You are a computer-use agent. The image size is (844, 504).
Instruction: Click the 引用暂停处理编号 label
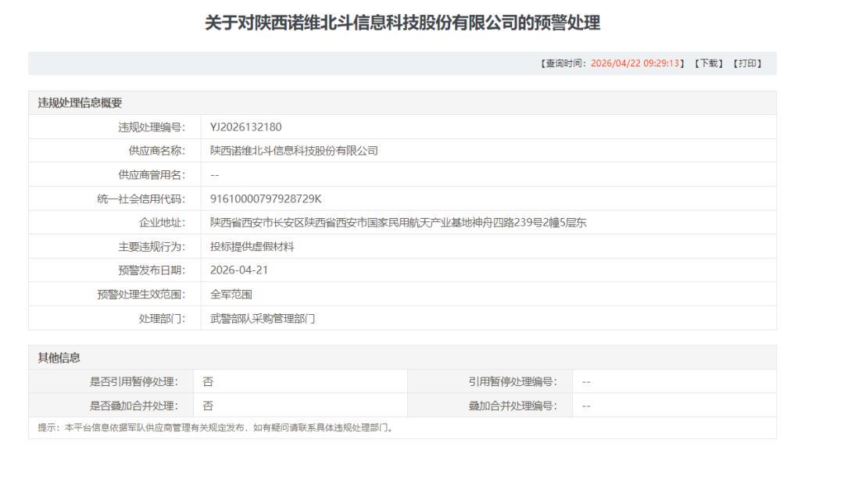(513, 381)
